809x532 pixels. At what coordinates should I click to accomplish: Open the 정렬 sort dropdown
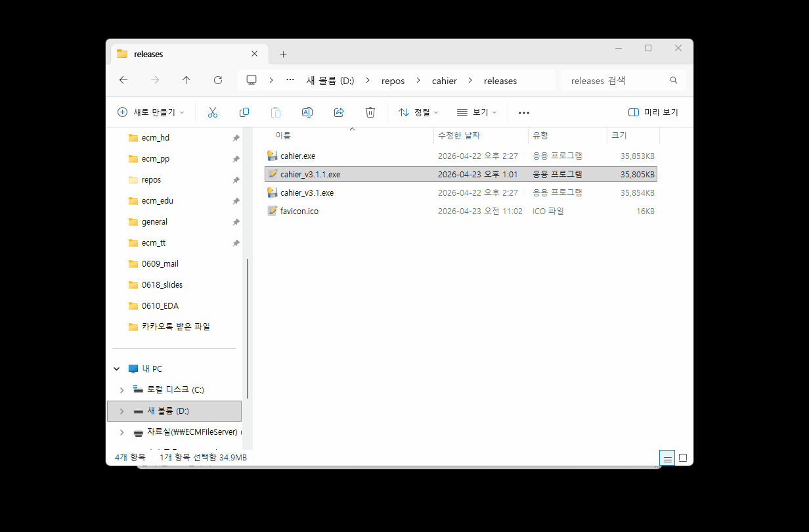coord(418,112)
